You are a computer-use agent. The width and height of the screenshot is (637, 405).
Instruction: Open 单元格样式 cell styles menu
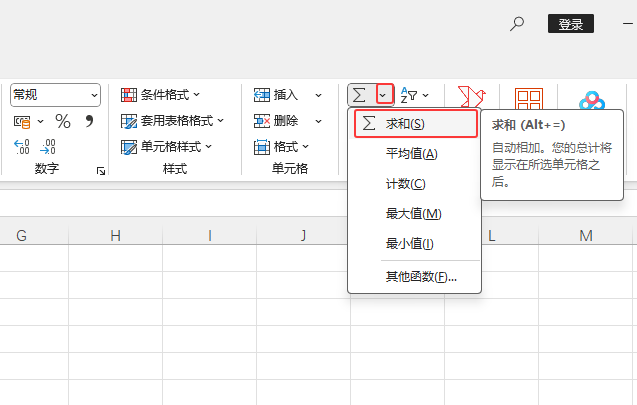pos(167,147)
